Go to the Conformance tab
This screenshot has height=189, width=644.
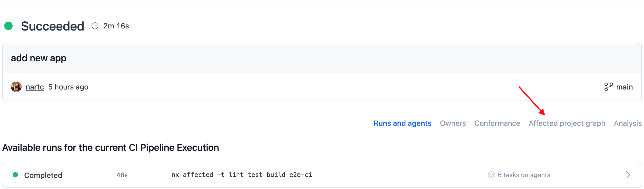(497, 123)
